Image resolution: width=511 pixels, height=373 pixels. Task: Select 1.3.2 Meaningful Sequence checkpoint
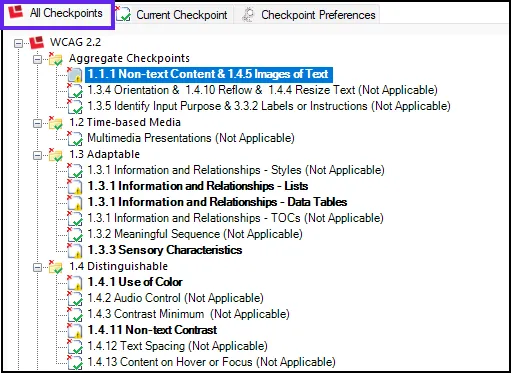click(x=195, y=234)
